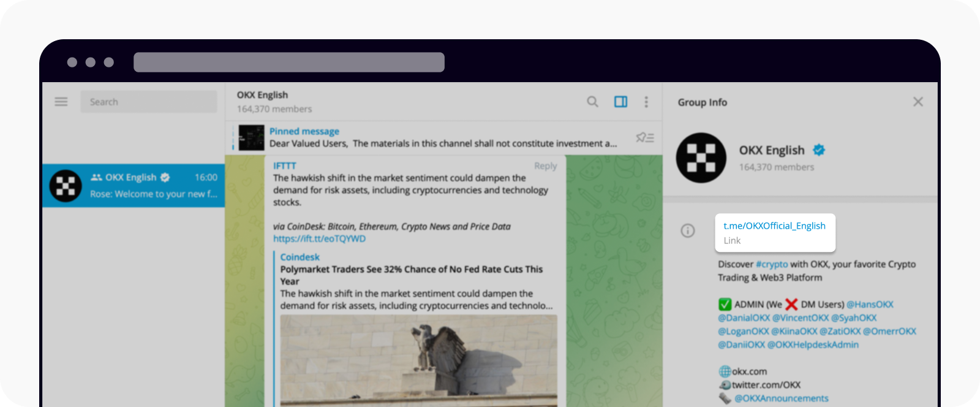Click the globe icon beside okx.com
The width and height of the screenshot is (980, 407).
click(725, 371)
